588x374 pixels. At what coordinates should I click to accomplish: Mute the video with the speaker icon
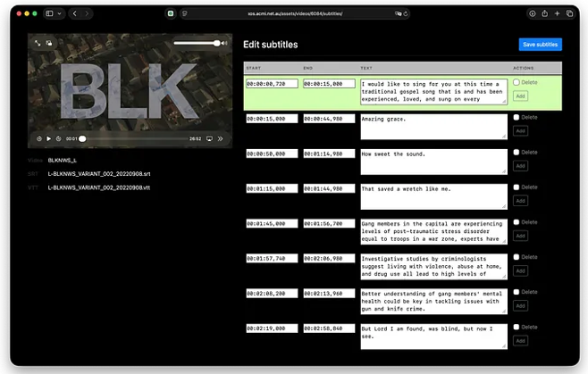[x=224, y=43]
